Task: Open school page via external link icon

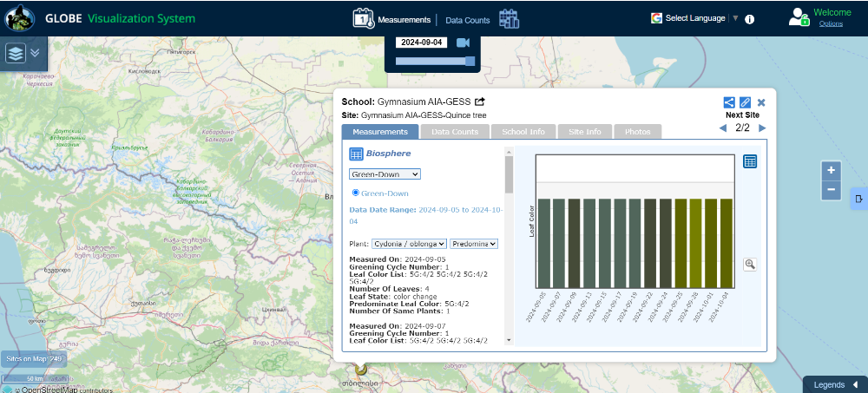Action: (480, 102)
